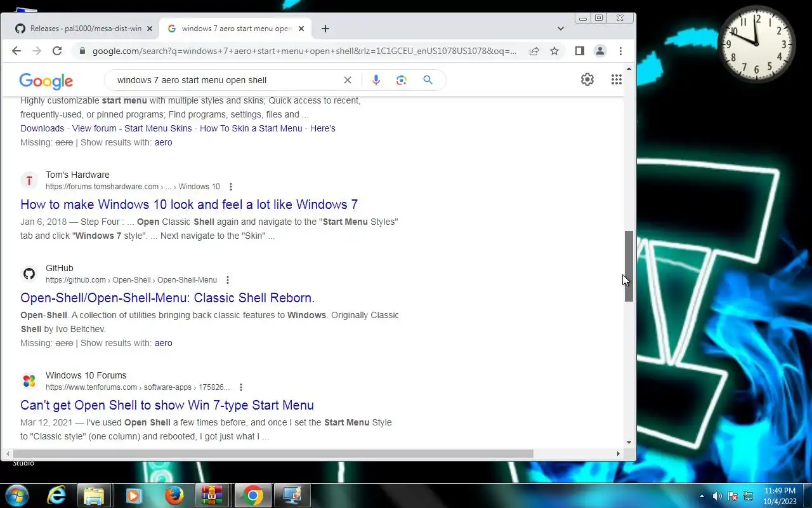Image resolution: width=812 pixels, height=508 pixels.
Task: Click Show desktop strip at taskbar end
Action: tap(807, 496)
